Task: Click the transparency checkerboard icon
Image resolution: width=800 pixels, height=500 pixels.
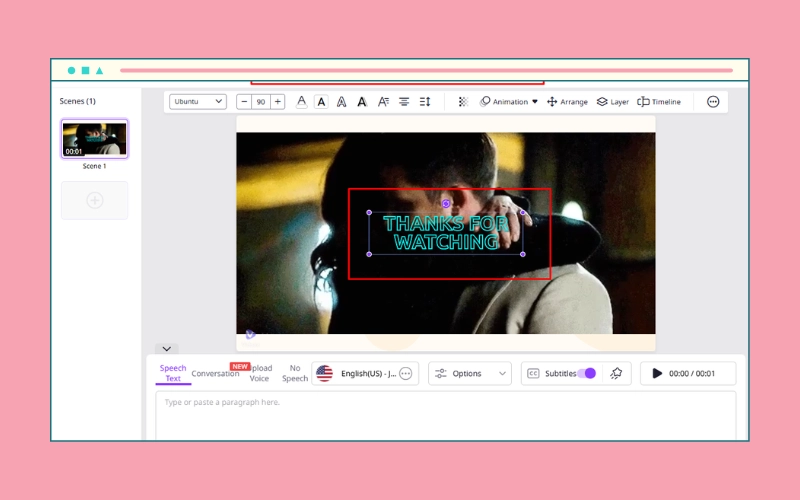Action: [x=463, y=102]
